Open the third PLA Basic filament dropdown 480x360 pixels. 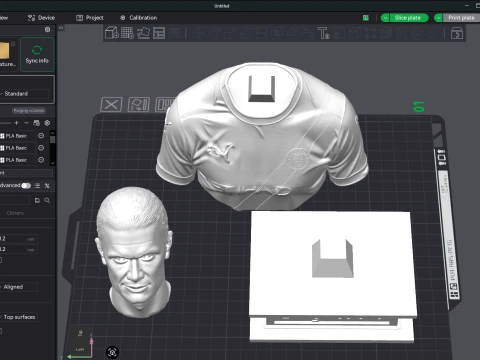[17, 160]
